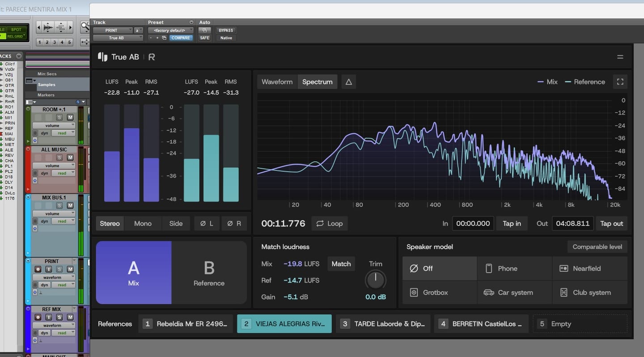Viewport: 644px width, 357px height.
Task: Click the next preset plus button
Action: [157, 38]
